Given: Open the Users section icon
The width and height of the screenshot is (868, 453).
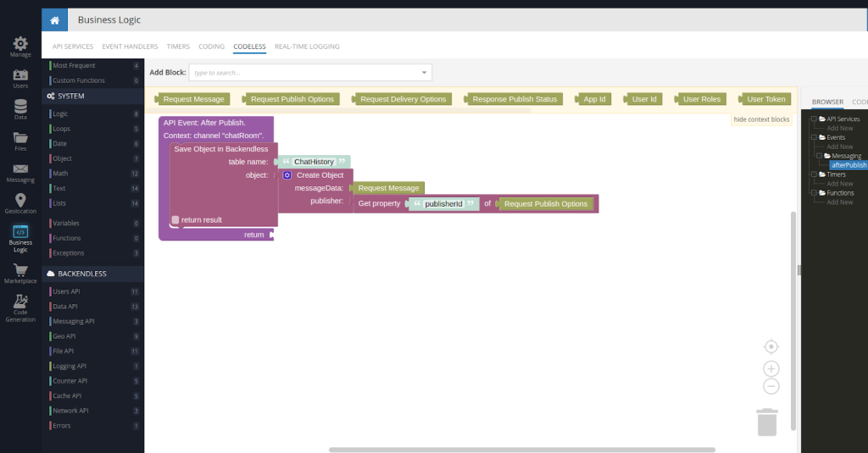Looking at the screenshot, I should (x=20, y=79).
